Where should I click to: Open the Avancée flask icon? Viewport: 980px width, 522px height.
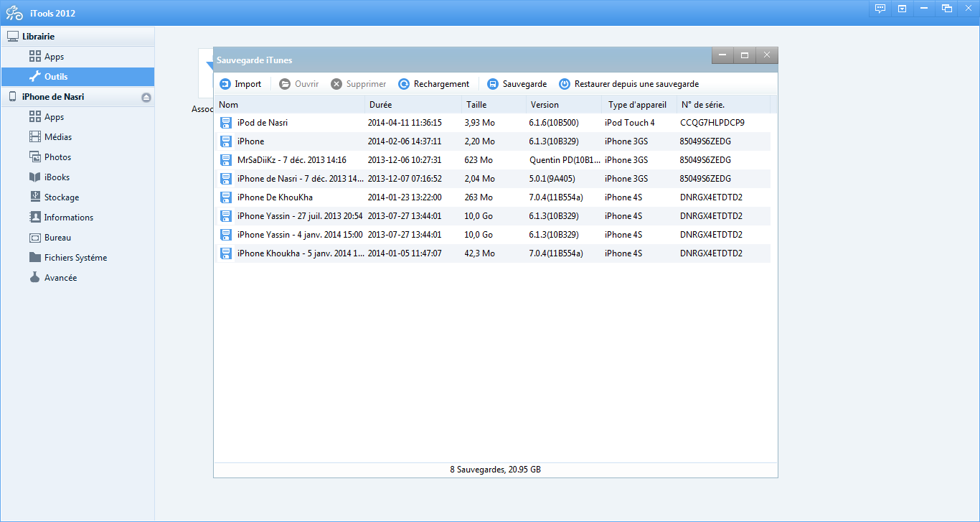click(x=34, y=278)
